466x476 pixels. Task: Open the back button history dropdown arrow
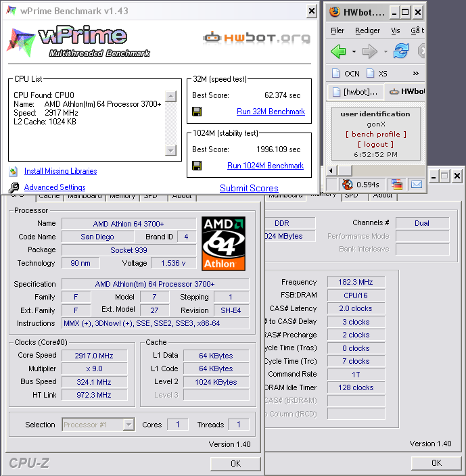(x=354, y=51)
